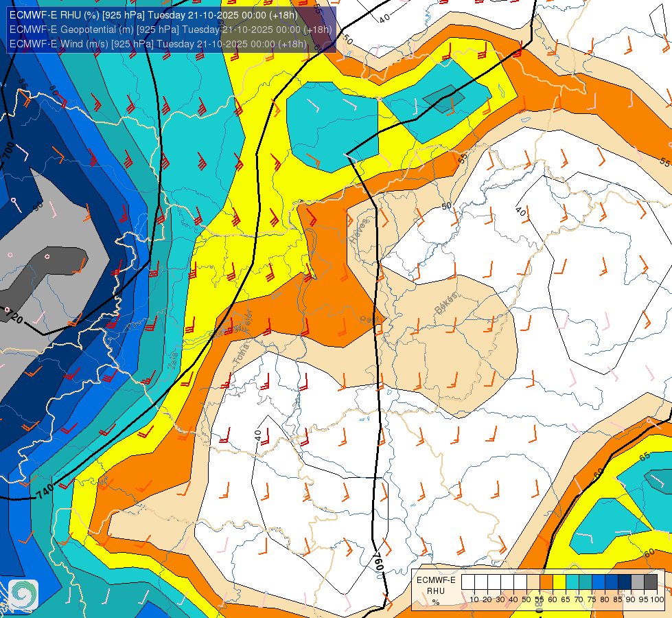Click the Zala county label
The image size is (672, 618).
(173, 360)
